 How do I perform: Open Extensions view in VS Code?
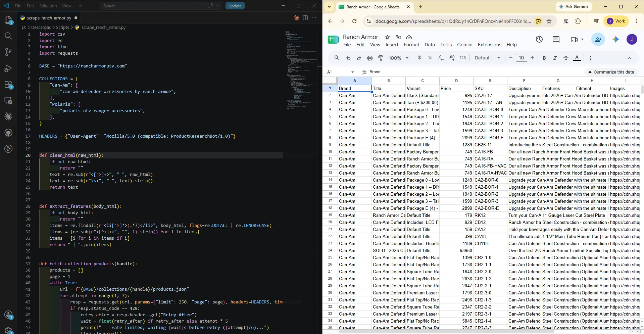point(8,85)
